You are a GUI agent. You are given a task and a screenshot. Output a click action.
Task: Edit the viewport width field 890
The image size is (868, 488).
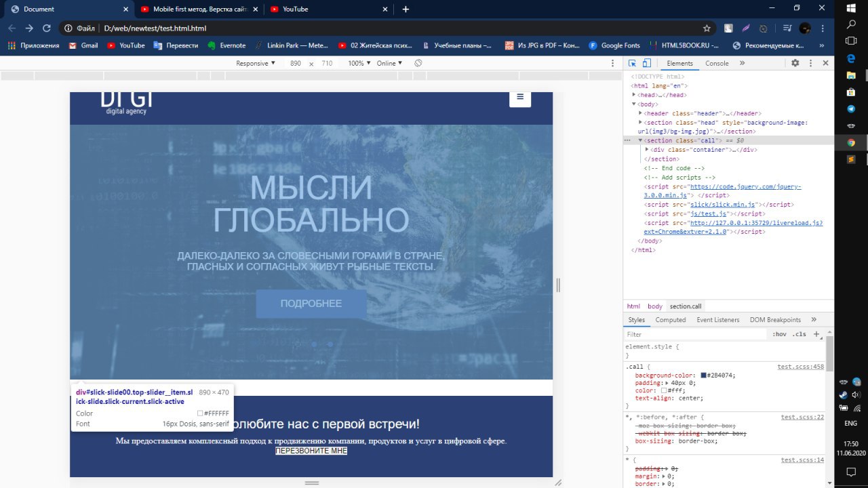(296, 63)
